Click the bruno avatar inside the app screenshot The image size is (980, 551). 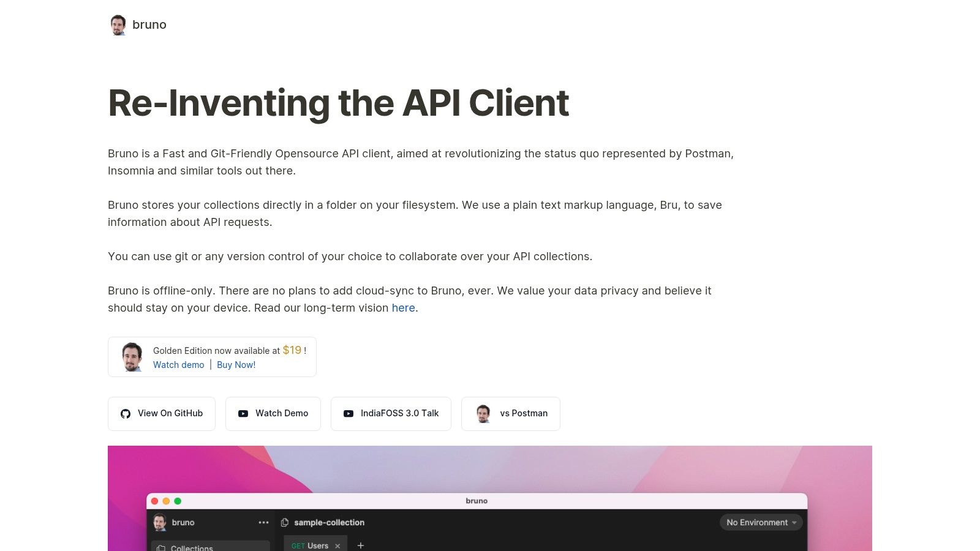coord(161,522)
